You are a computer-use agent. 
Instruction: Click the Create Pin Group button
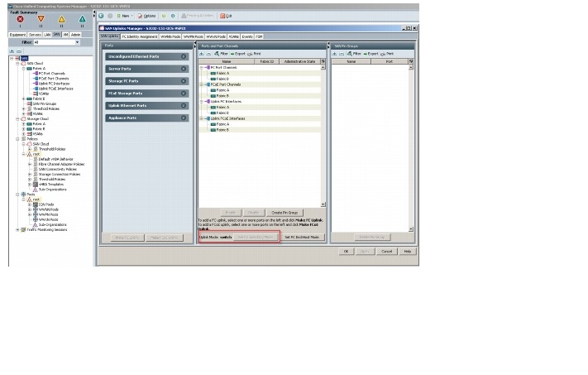tap(284, 213)
